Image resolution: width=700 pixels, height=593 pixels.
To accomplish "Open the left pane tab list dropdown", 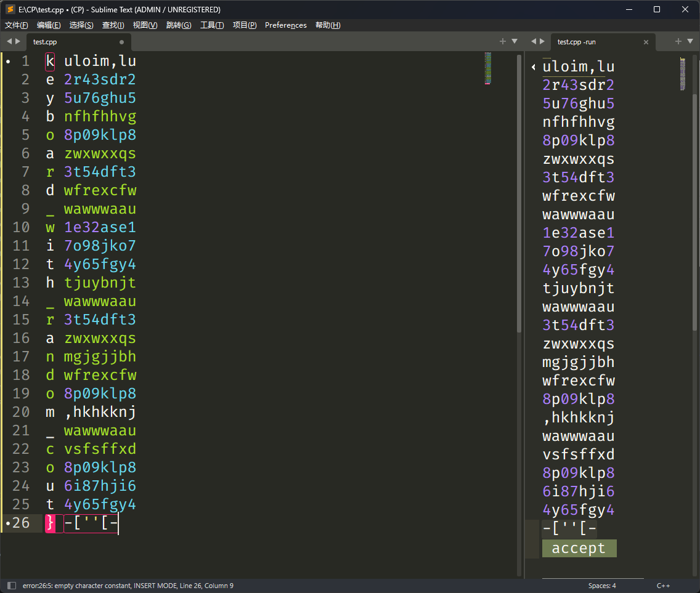I will (515, 41).
